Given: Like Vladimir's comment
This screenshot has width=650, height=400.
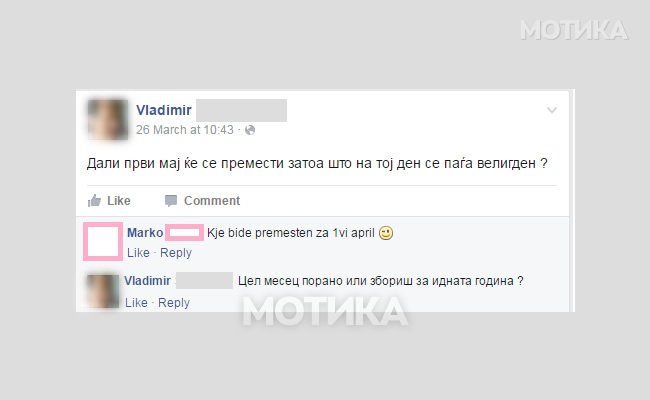Looking at the screenshot, I should point(136,303).
